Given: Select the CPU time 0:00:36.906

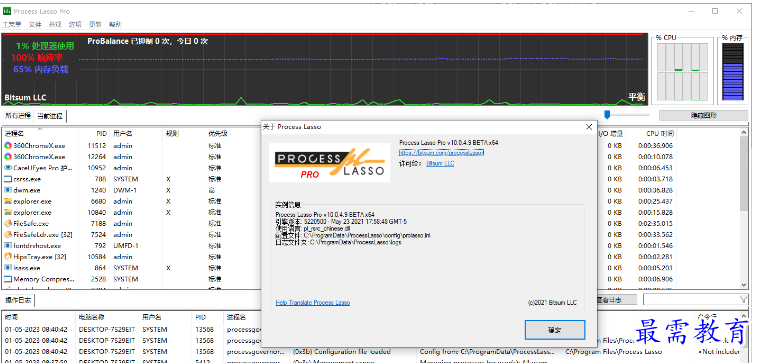Looking at the screenshot, I should tap(655, 145).
